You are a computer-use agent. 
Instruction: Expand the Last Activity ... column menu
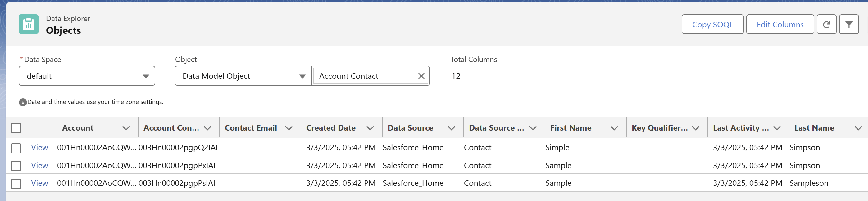(x=777, y=128)
